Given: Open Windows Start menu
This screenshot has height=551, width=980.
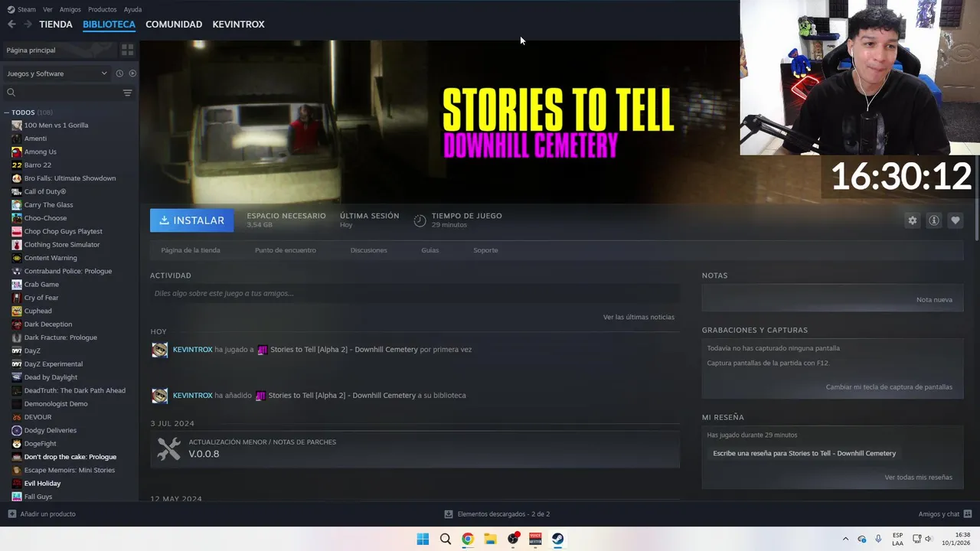Looking at the screenshot, I should coord(423,539).
